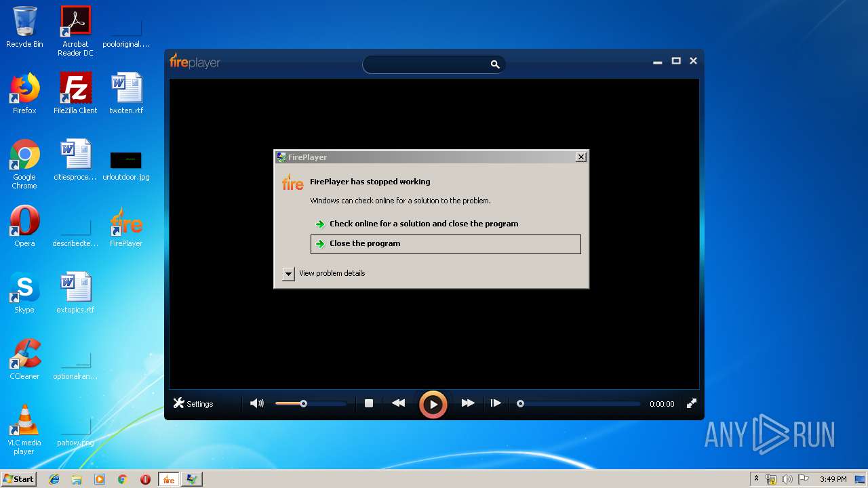Switch to error report taskbar button
This screenshot has width=868, height=488.
coord(192,479)
